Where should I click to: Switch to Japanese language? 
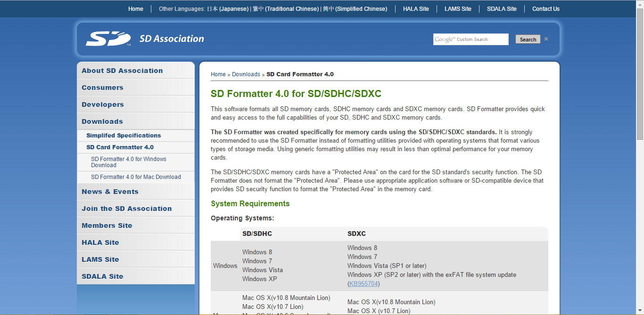point(228,9)
